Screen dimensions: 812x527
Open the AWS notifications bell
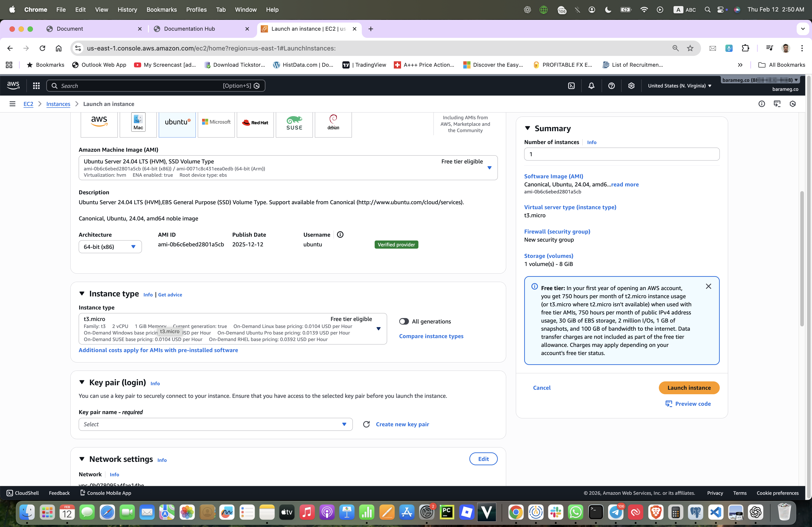591,86
